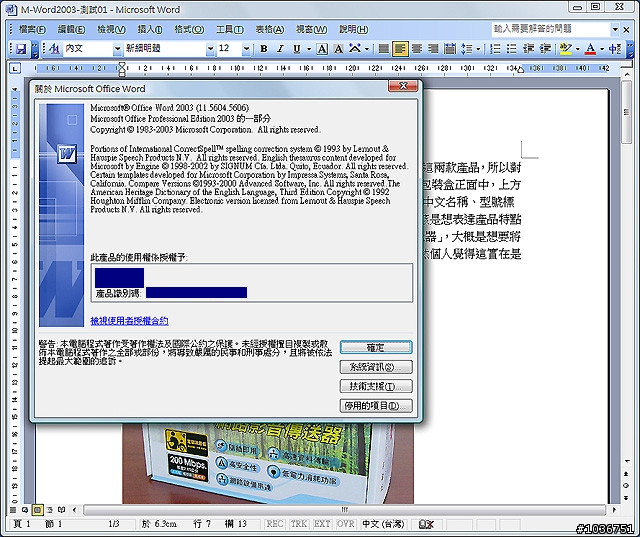
Task: Click Decrease Indent icon
Action: (x=529, y=49)
